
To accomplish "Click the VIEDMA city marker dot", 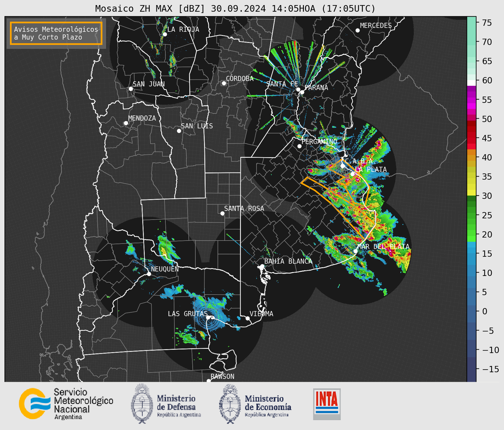I will click(x=248, y=318).
